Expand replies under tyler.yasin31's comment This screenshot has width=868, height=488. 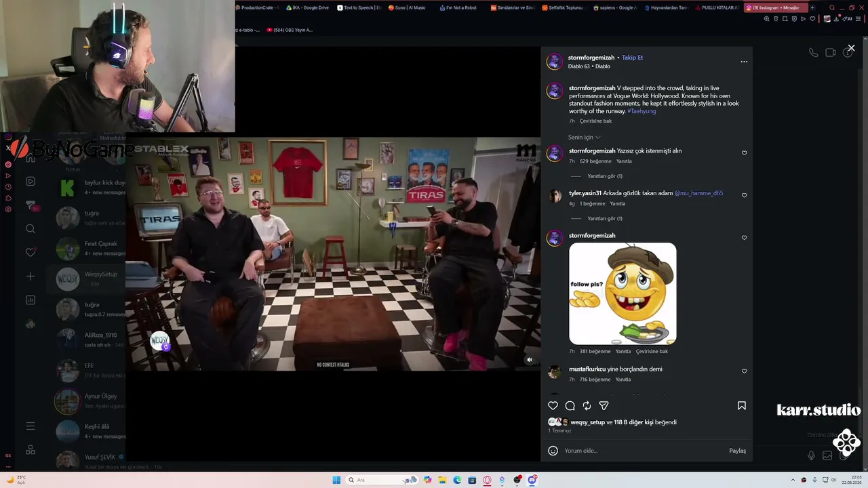(605, 218)
